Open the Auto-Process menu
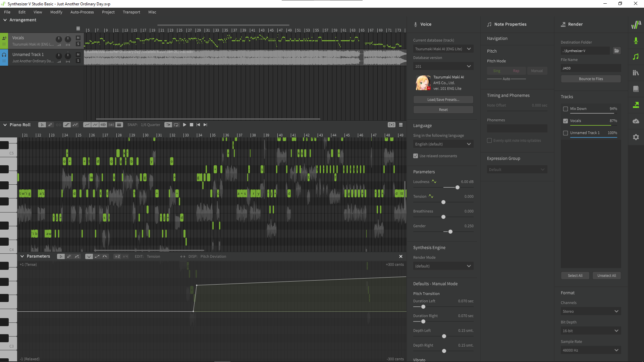This screenshot has width=644, height=362. pos(82,12)
